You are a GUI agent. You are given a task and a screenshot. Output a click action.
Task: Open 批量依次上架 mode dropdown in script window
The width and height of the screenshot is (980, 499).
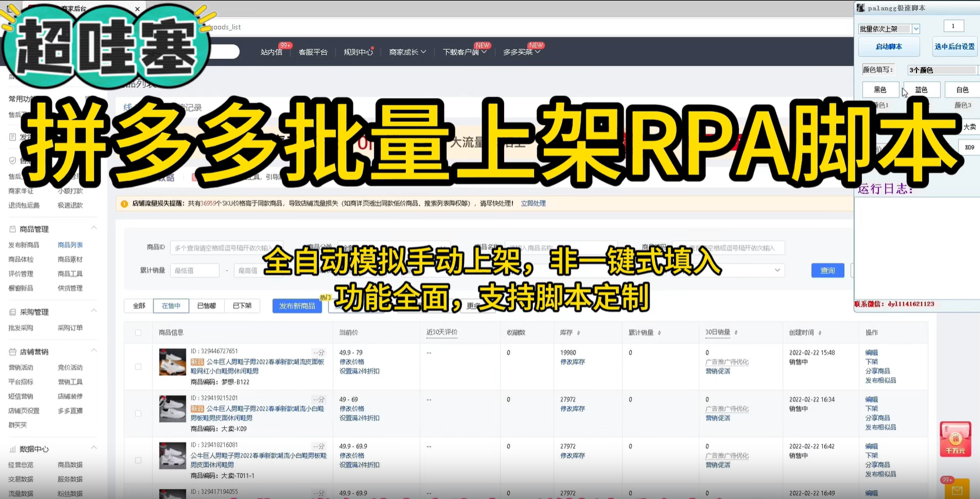[x=916, y=29]
